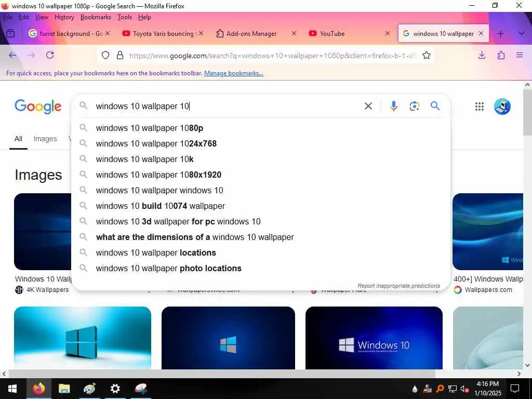
Task: Click the Manage bookmarks link
Action: [234, 73]
